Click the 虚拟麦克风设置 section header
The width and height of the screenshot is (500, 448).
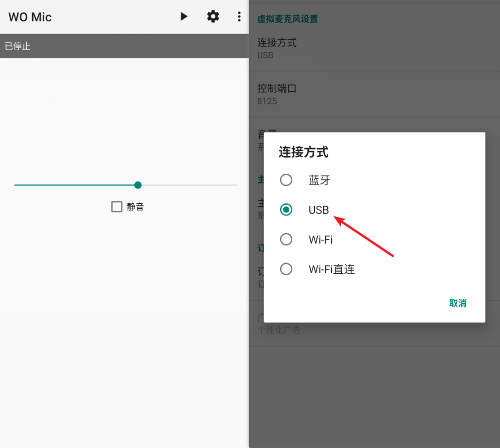[288, 19]
